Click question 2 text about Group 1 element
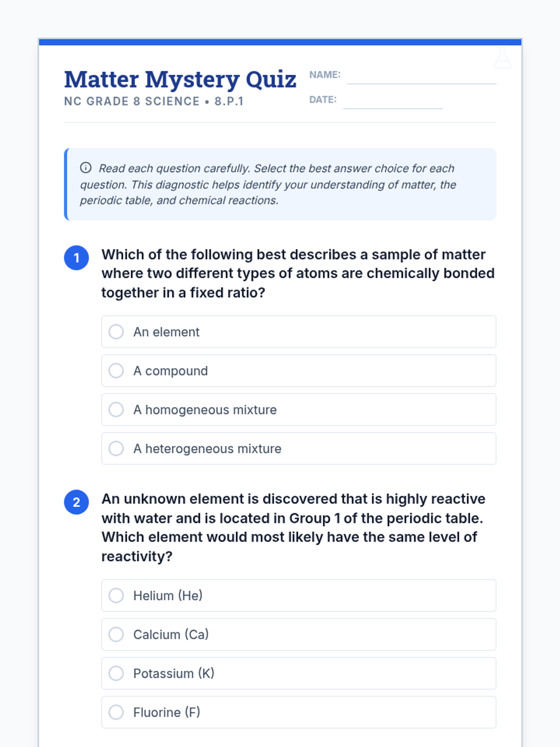The height and width of the screenshot is (747, 560). point(294,528)
